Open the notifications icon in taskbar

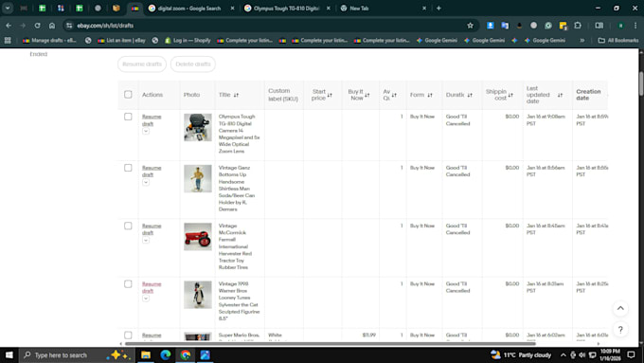[632, 354]
